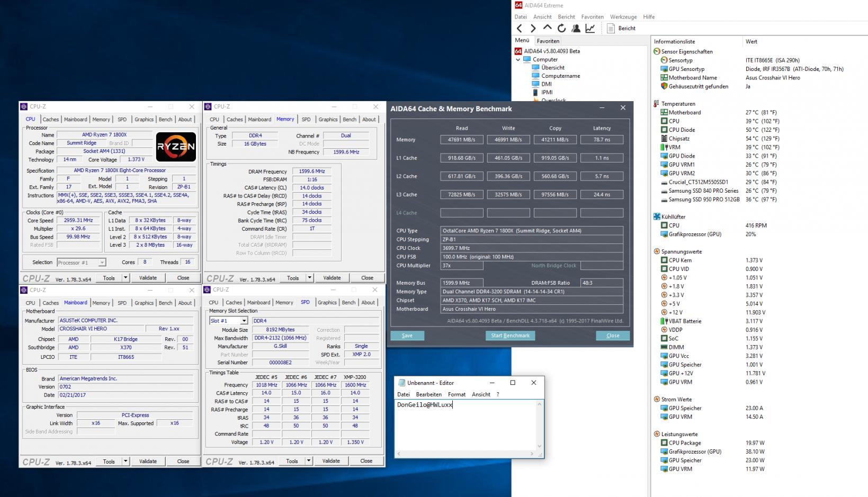Viewport: 868px width, 497px height.
Task: Open the Format menu in Editor
Action: (457, 394)
